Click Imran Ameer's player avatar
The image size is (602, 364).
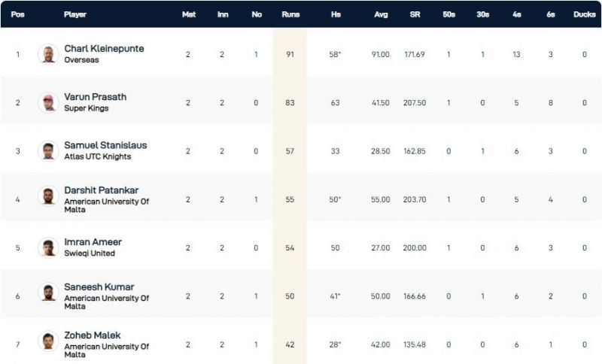pos(48,247)
